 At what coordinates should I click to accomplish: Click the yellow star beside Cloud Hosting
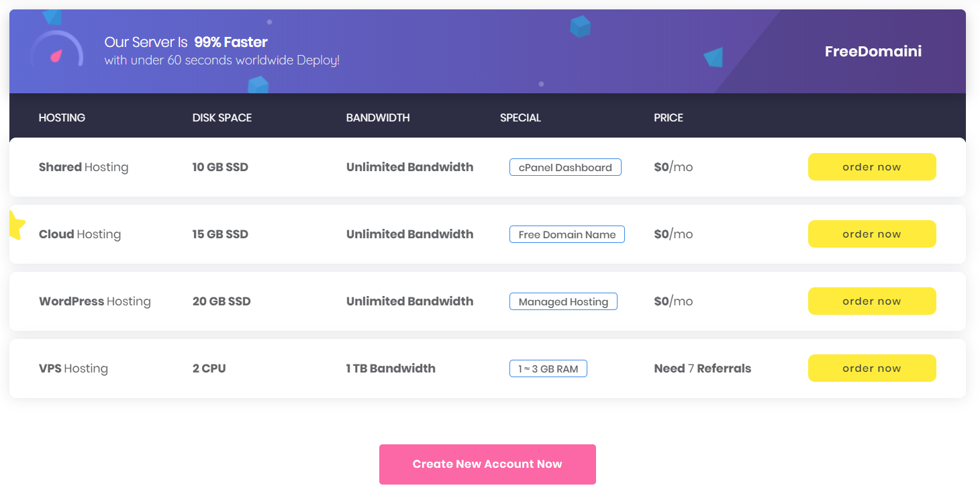pos(15,226)
